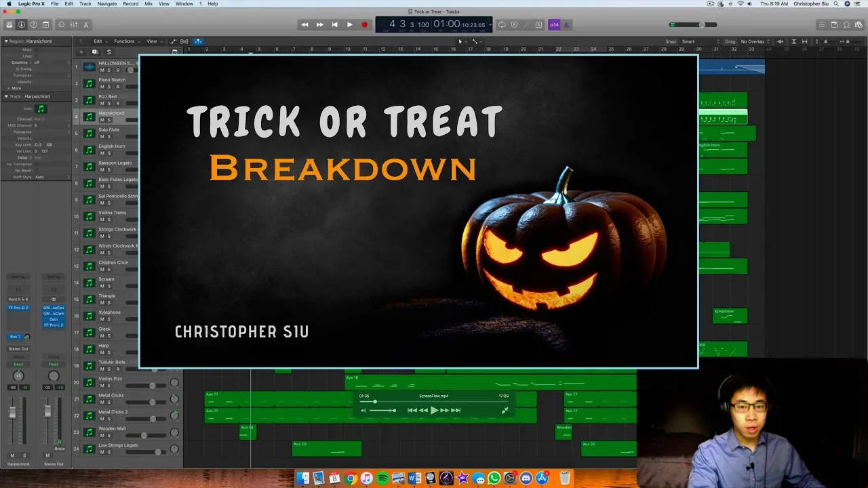Viewport: 868px width, 488px height.
Task: Click the add track plus button
Action: click(x=81, y=52)
